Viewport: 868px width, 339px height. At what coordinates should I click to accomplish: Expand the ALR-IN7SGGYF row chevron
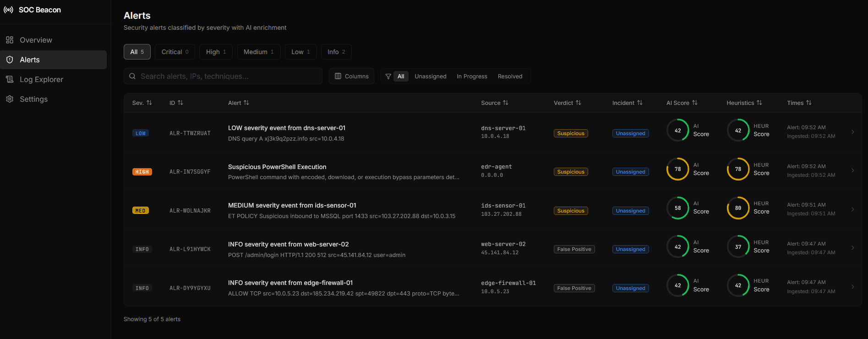tap(852, 170)
